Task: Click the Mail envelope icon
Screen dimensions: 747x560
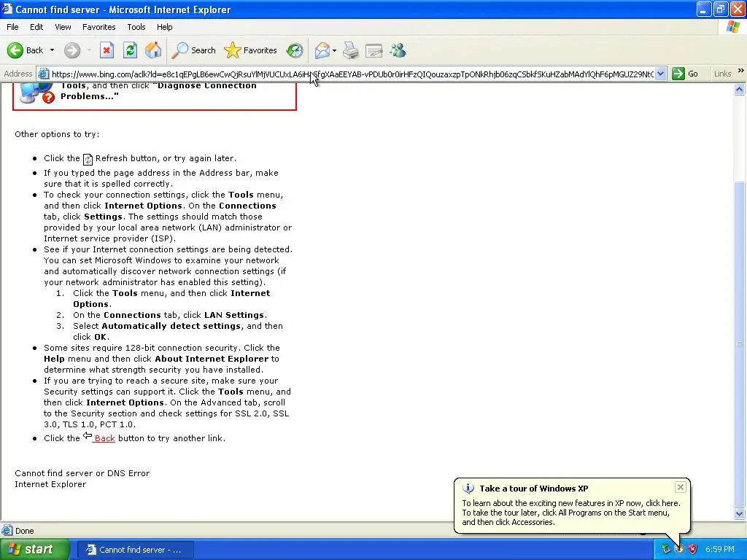Action: (322, 50)
